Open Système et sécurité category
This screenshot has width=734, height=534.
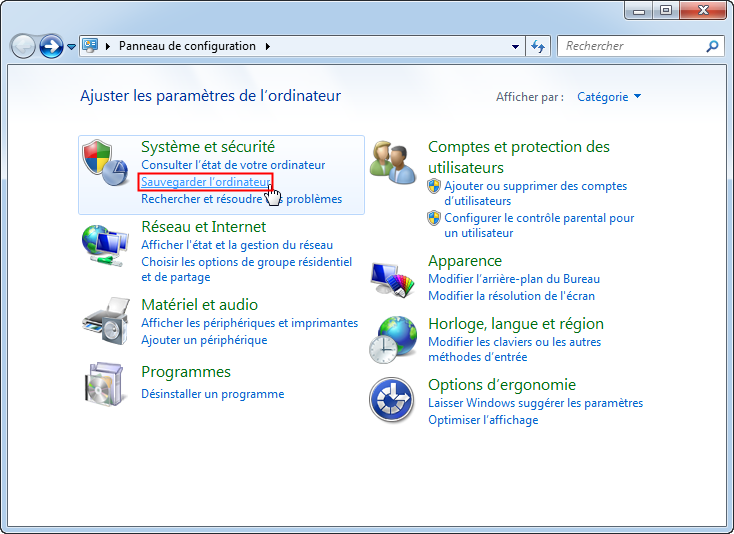click(x=208, y=147)
